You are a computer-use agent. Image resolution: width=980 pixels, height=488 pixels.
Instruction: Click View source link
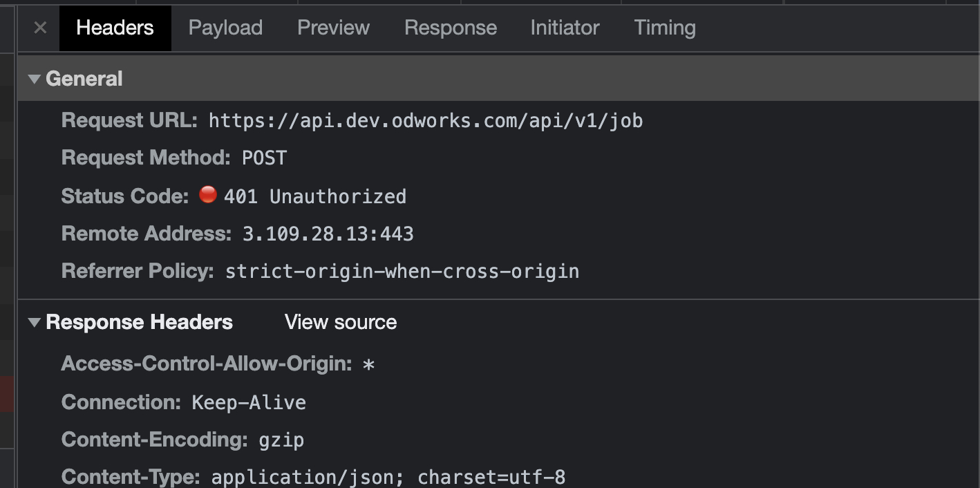pos(340,322)
